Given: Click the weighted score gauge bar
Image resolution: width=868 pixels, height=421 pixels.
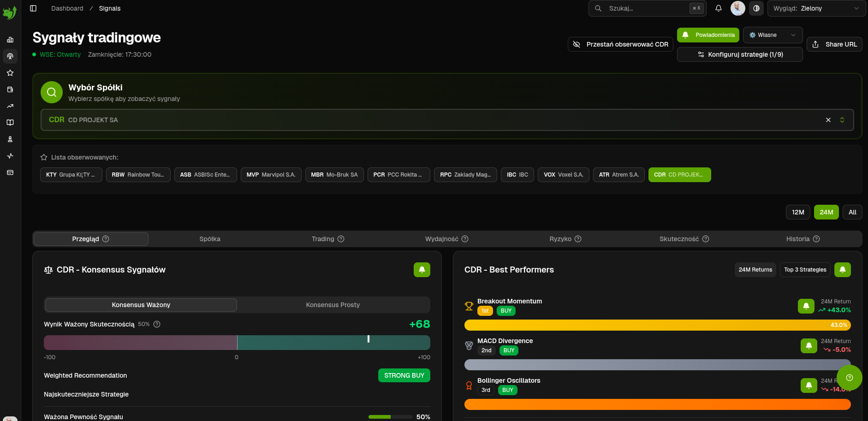Looking at the screenshot, I should coord(237,343).
